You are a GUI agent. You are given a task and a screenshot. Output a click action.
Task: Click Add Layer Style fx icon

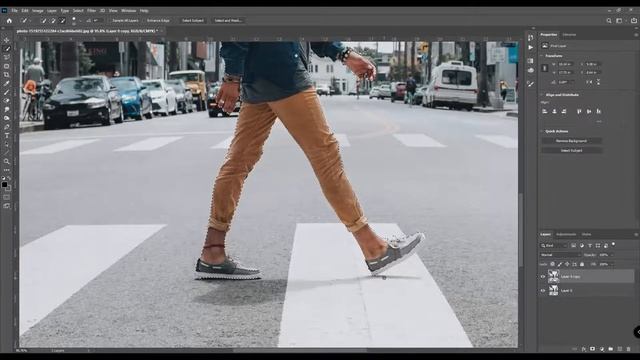[x=584, y=349]
